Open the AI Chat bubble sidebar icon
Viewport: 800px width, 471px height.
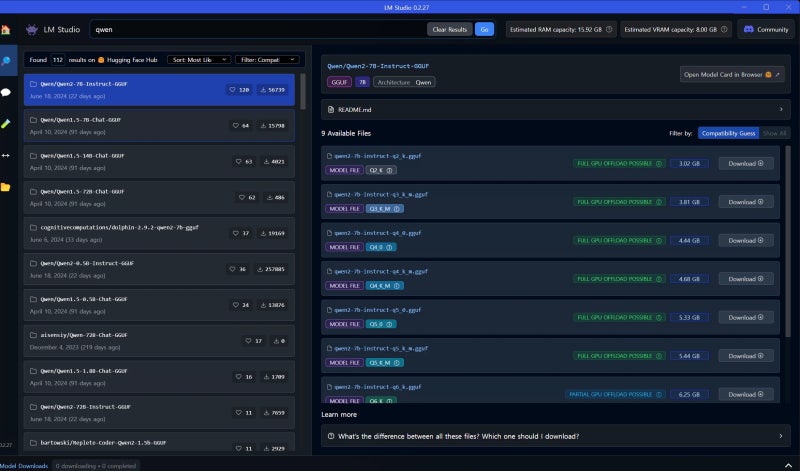6,92
